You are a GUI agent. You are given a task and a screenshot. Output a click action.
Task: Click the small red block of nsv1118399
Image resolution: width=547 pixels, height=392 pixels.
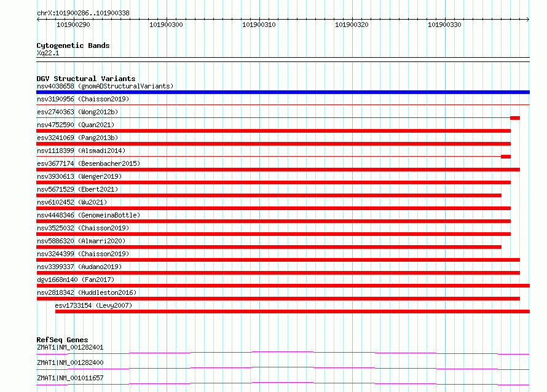coord(506,157)
